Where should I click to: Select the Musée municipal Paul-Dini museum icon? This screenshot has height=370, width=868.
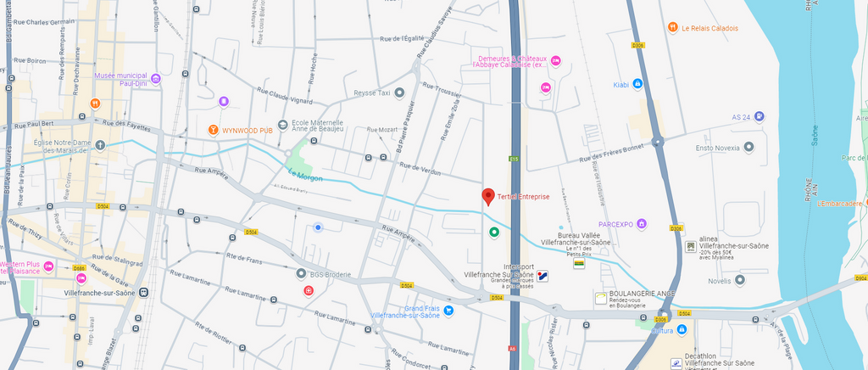click(156, 79)
